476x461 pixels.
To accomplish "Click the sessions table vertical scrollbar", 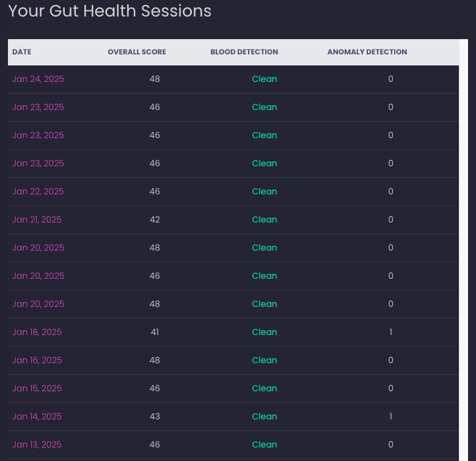I will click(x=464, y=250).
